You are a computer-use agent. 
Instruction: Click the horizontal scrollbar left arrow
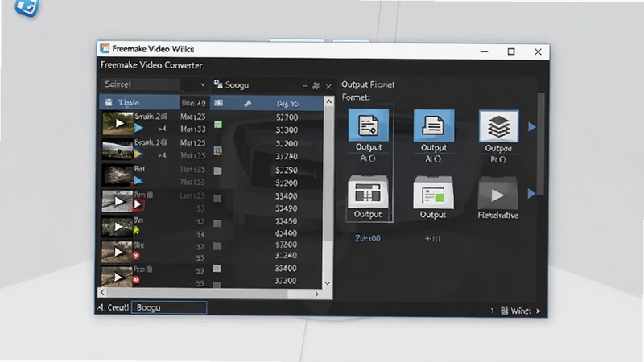102,293
